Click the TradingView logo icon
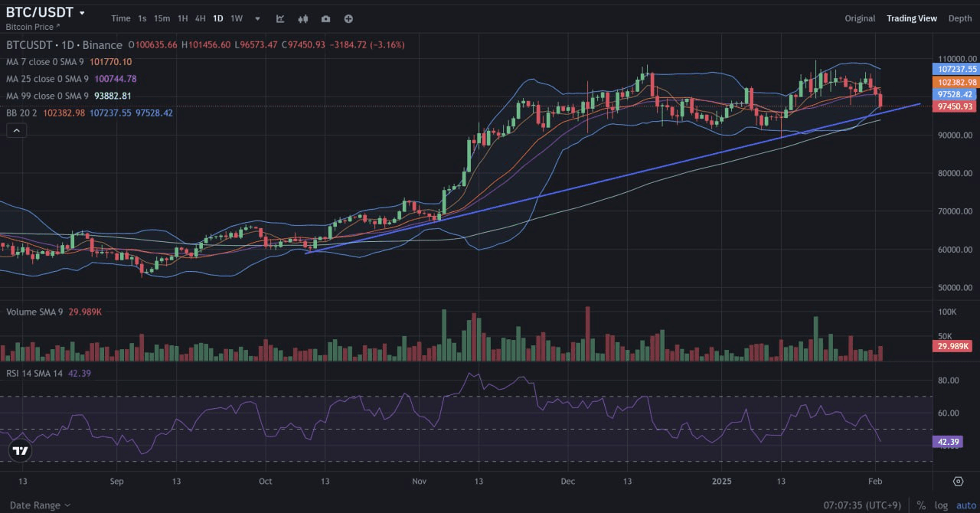The image size is (980, 513). (x=21, y=451)
